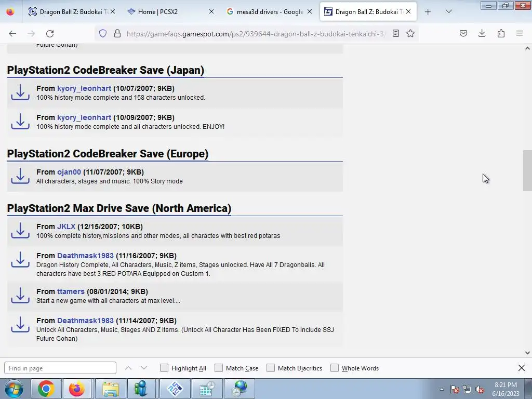Image resolution: width=532 pixels, height=399 pixels.
Task: Download Deathmask1983 save dated 11/14/2007
Action: tap(20, 325)
